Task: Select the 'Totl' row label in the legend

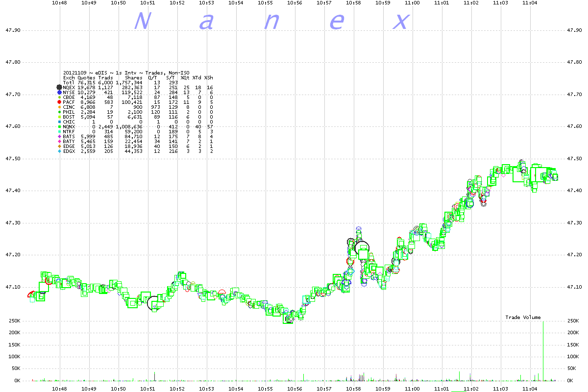Action: tap(69, 82)
